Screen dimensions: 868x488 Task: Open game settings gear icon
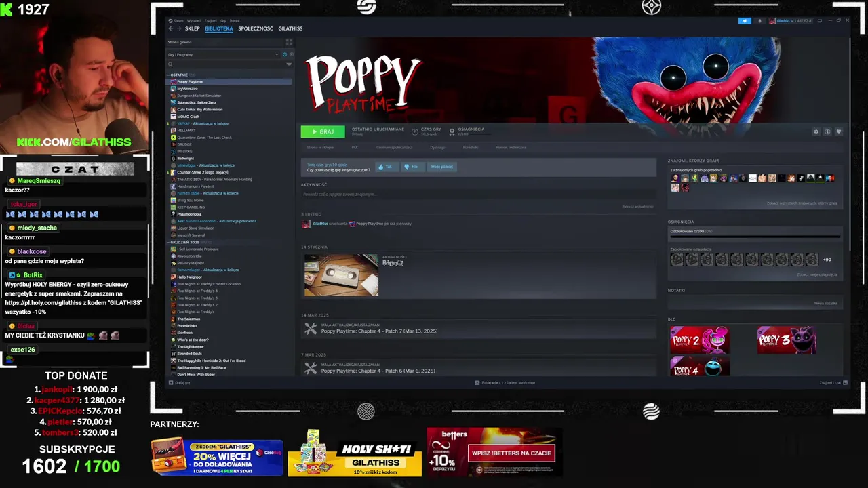point(816,131)
